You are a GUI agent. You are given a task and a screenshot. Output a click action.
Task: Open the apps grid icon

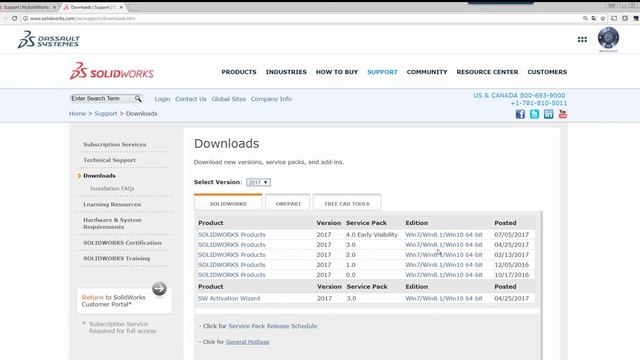pos(582,40)
